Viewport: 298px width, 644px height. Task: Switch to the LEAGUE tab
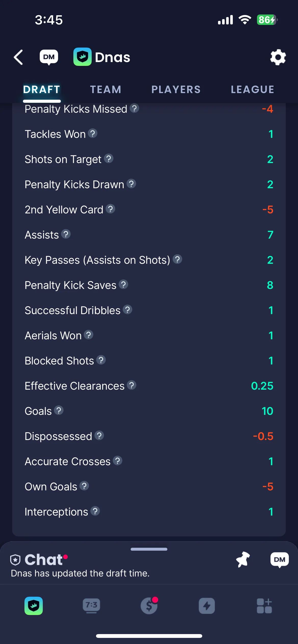click(253, 90)
